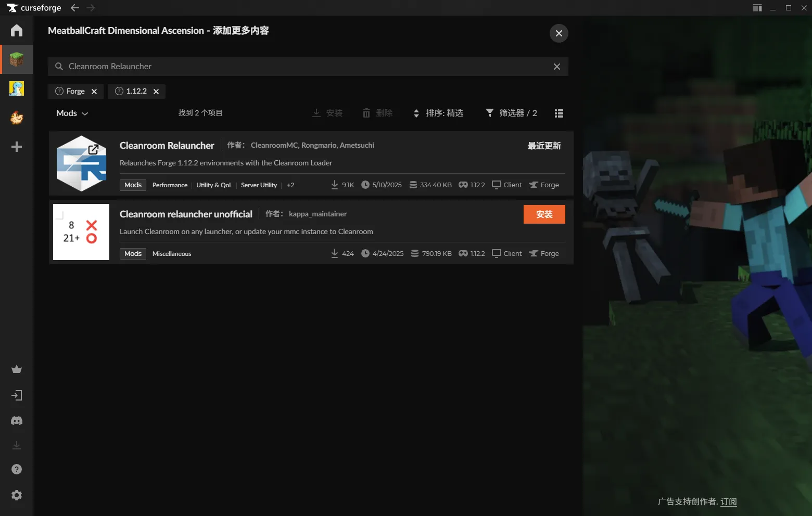Viewport: 812px width, 516px height.
Task: Close the add more content dialog
Action: (x=559, y=33)
